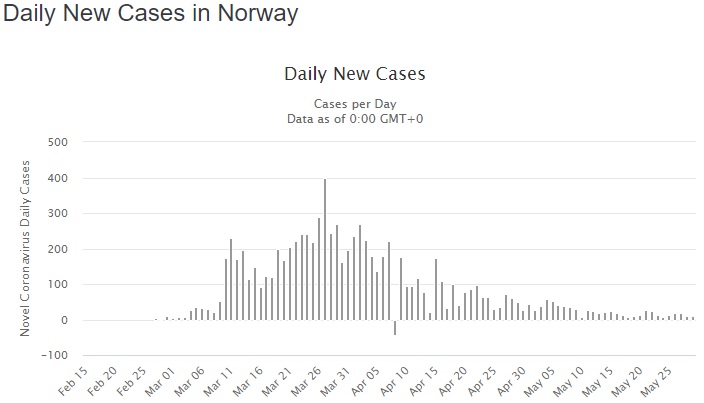Click the 'Daily New Cases in Norway' heading
The width and height of the screenshot is (704, 403).
pos(150,13)
